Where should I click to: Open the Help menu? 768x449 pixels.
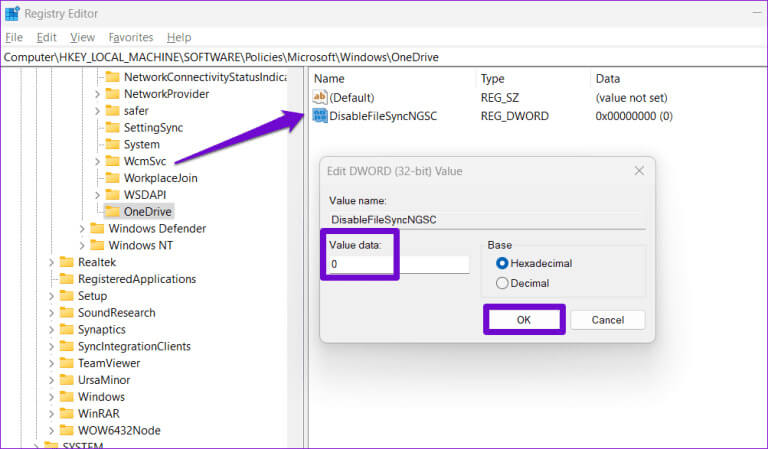click(x=179, y=37)
